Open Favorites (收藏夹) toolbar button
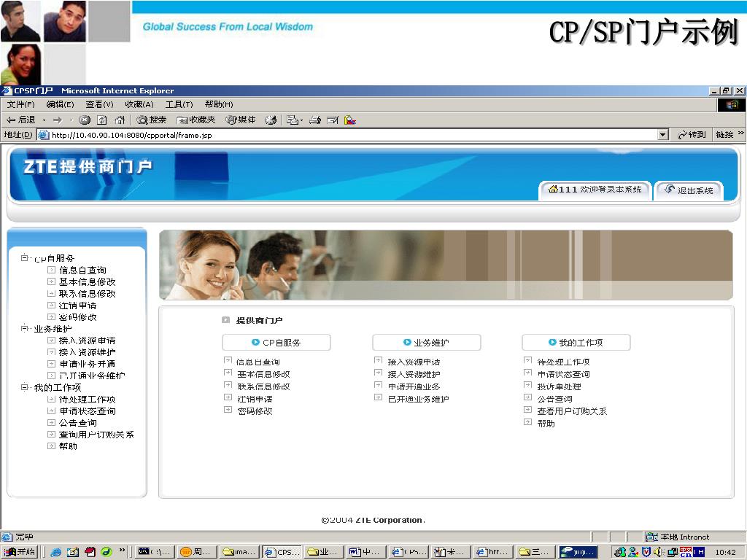This screenshot has height=560, width=747. [196, 120]
